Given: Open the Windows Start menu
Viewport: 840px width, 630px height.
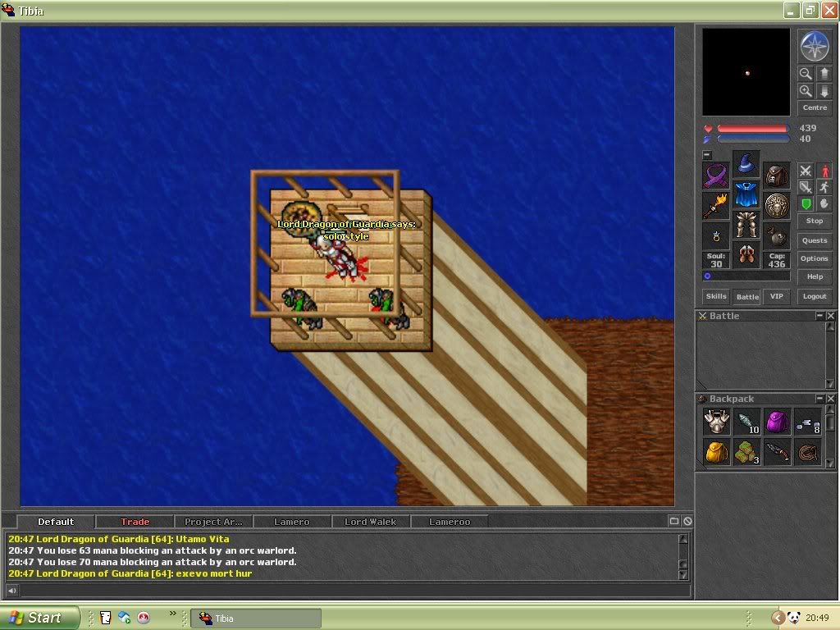Looking at the screenshot, I should tap(39, 618).
